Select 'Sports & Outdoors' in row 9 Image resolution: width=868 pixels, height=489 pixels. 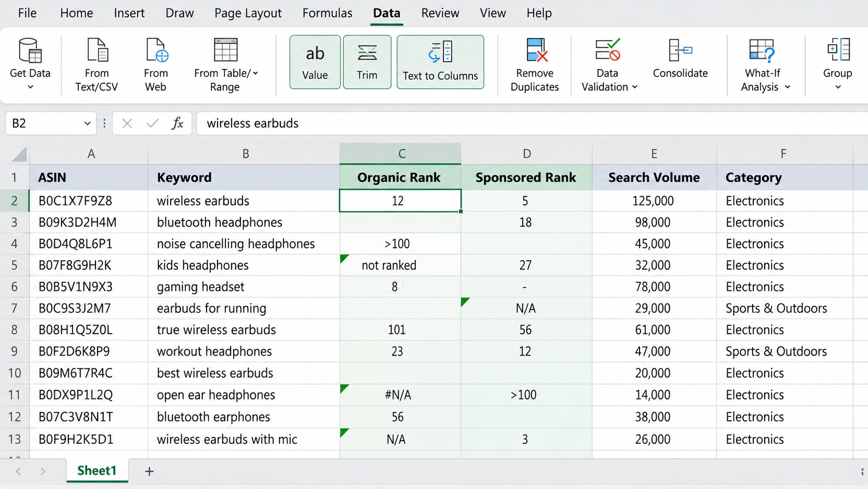pyautogui.click(x=784, y=351)
